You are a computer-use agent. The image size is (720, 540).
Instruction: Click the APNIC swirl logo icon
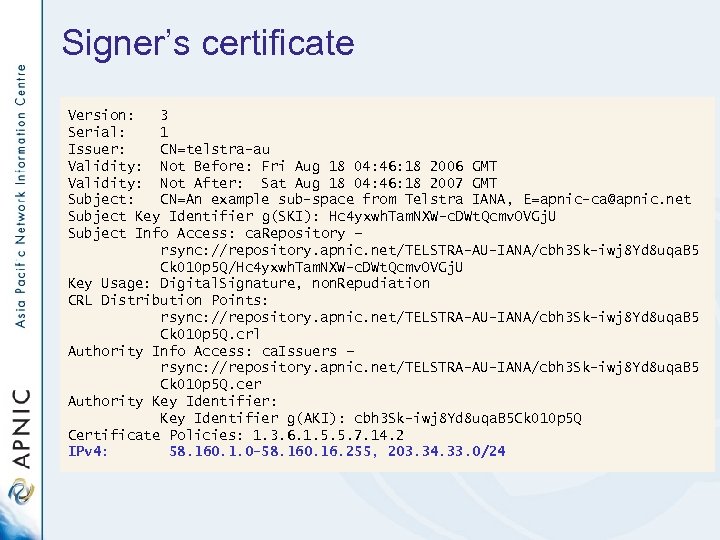point(21,491)
